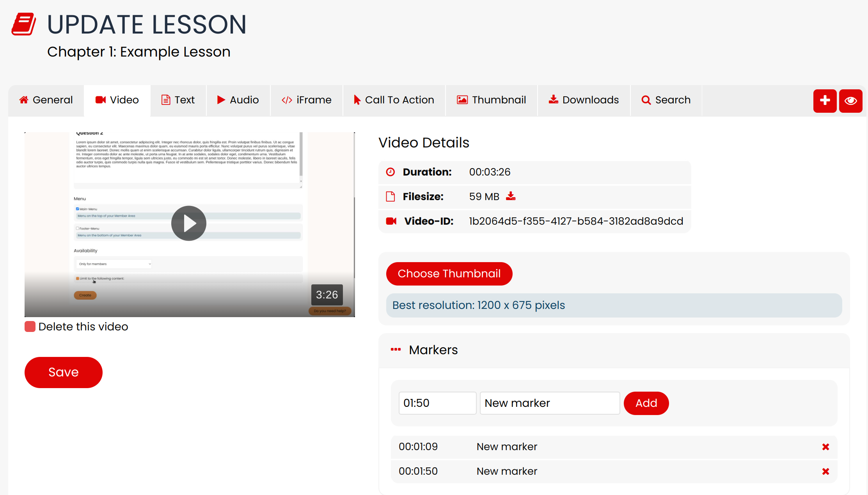This screenshot has height=495, width=868.
Task: Open the Call To Action tab
Action: (x=394, y=100)
